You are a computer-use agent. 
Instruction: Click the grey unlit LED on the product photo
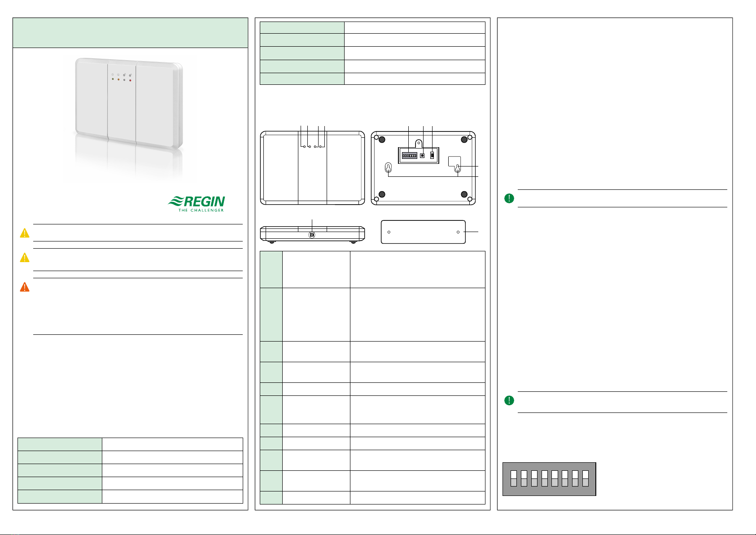click(x=124, y=80)
